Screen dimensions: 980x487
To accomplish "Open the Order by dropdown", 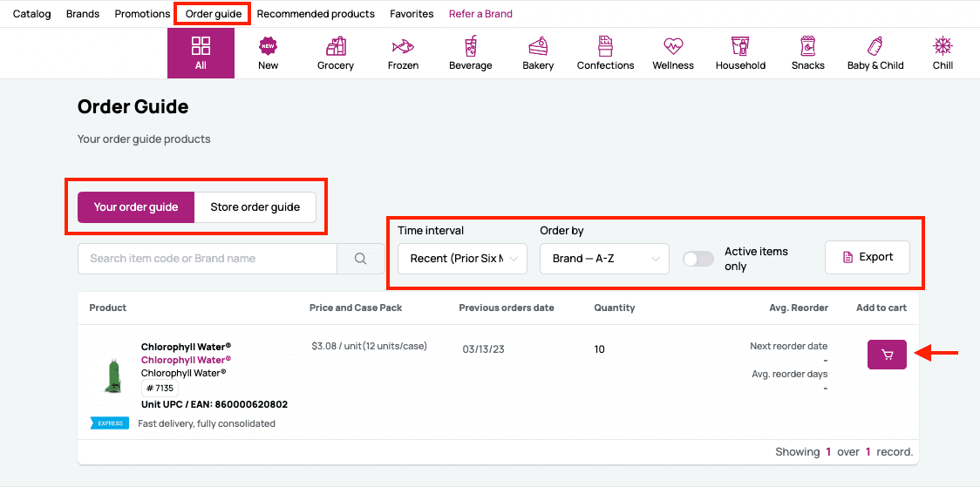I will tap(604, 259).
